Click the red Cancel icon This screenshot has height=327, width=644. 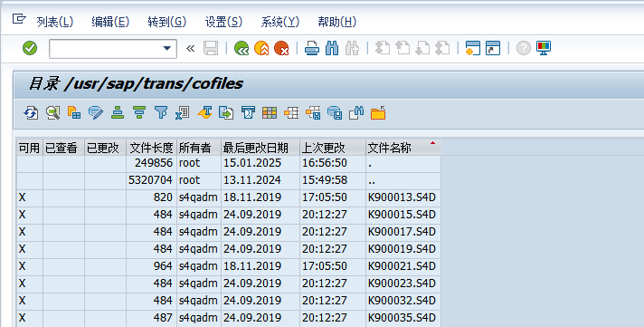[x=281, y=49]
